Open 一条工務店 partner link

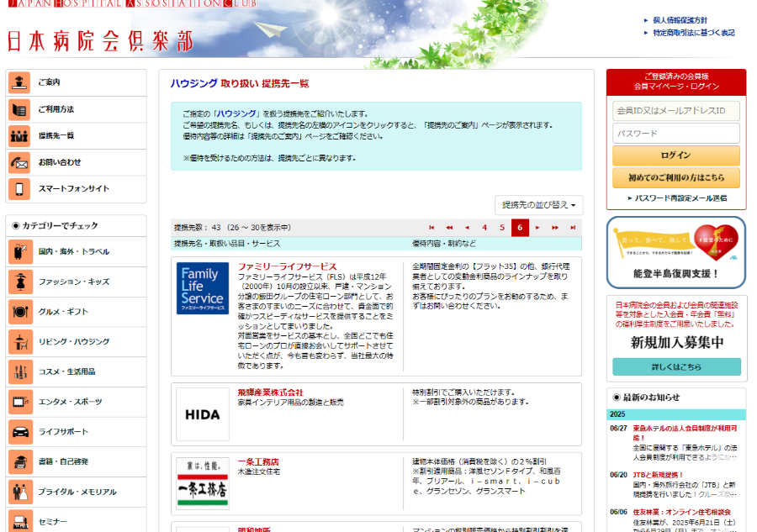click(258, 462)
